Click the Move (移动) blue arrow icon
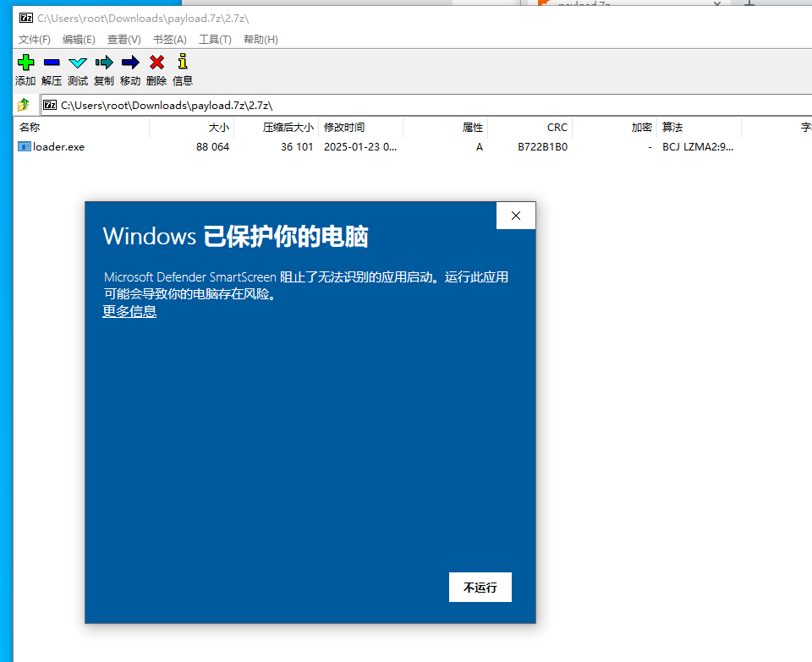 (130, 63)
